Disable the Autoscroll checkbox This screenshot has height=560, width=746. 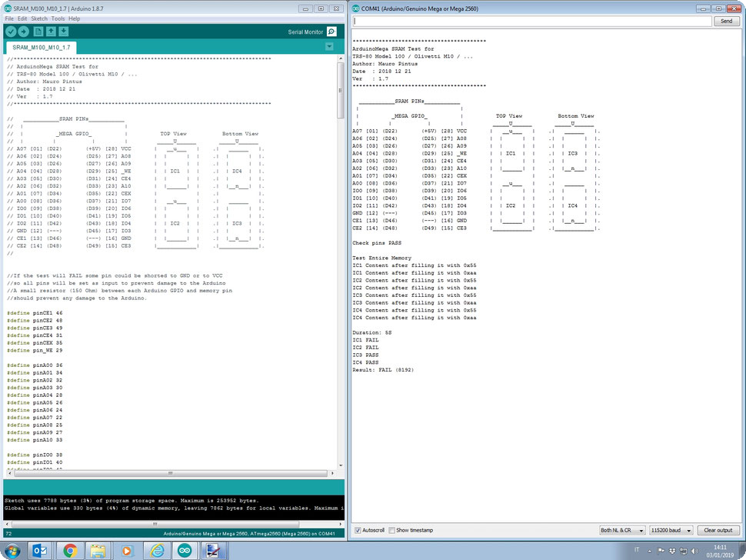coord(358,530)
